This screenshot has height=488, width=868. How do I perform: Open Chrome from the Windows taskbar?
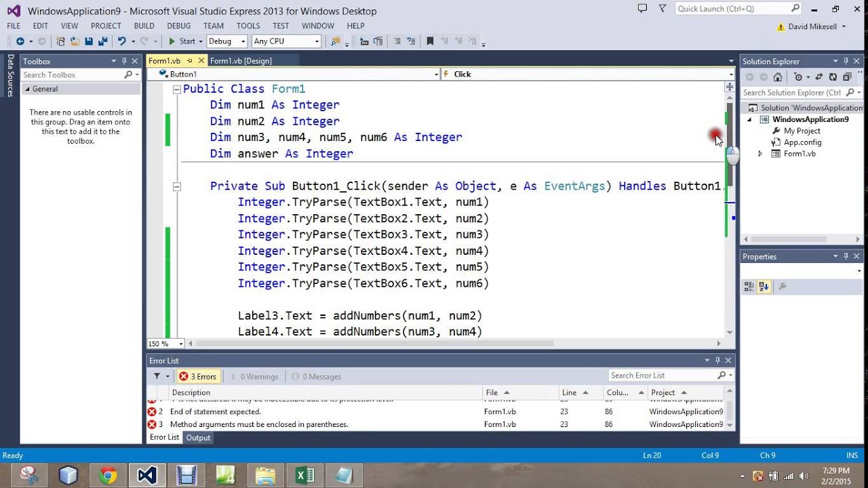[107, 476]
